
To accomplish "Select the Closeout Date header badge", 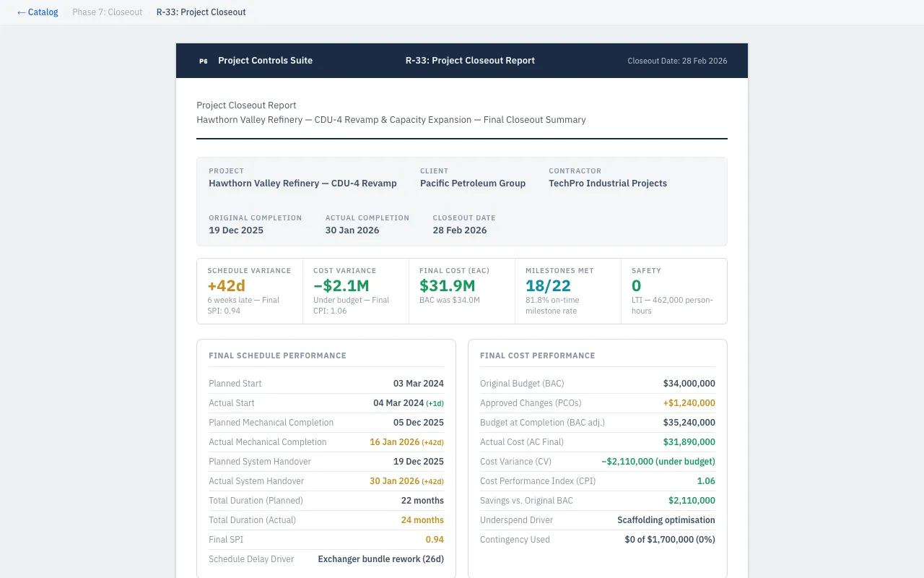I will click(677, 61).
